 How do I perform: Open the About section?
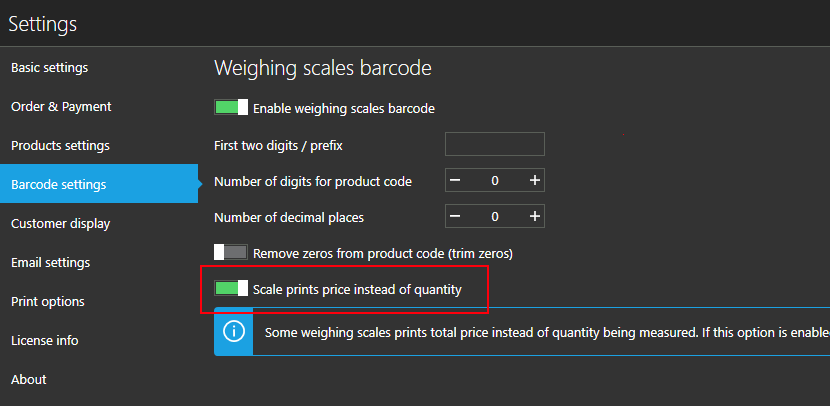29,380
